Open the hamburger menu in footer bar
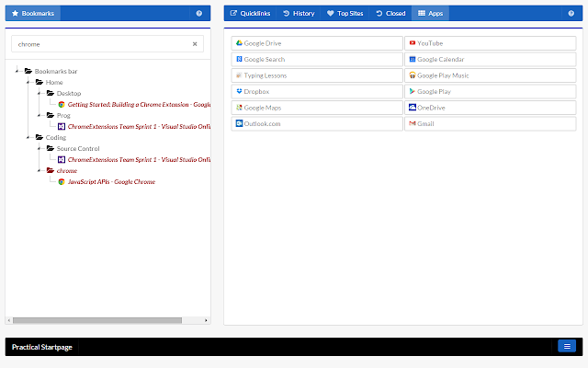Image resolution: width=588 pixels, height=368 pixels. (567, 346)
